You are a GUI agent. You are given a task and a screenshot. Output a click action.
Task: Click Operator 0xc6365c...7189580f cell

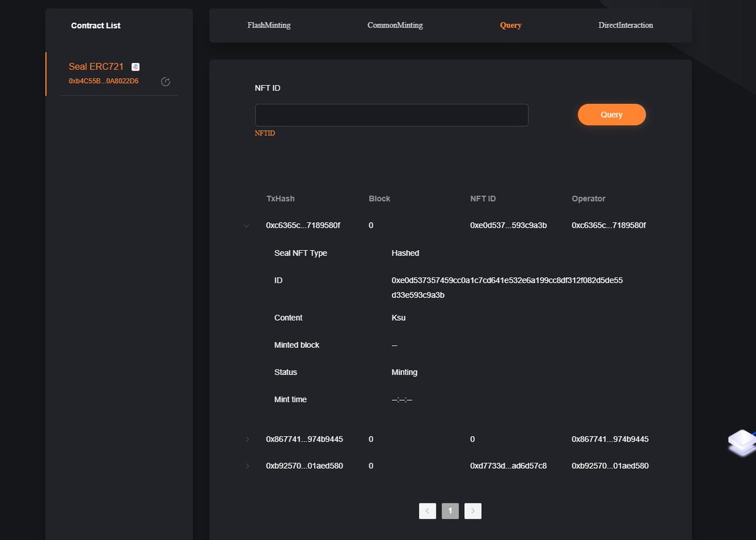coord(609,226)
